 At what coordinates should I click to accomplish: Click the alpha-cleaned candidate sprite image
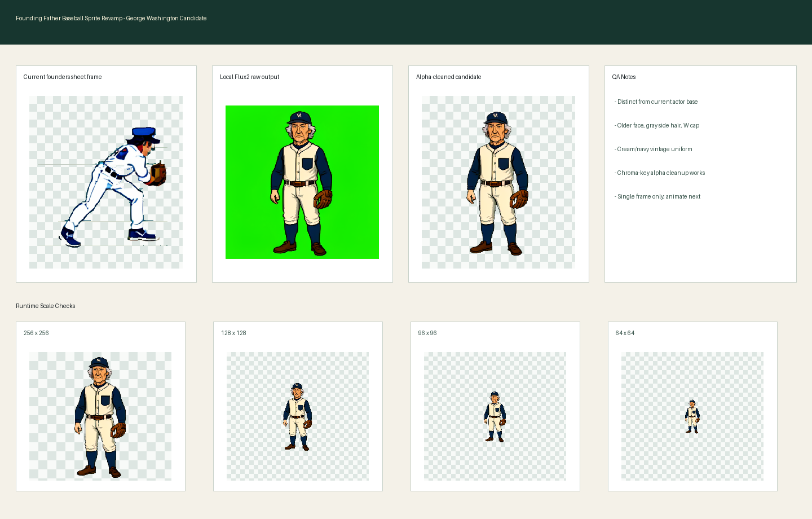498,182
